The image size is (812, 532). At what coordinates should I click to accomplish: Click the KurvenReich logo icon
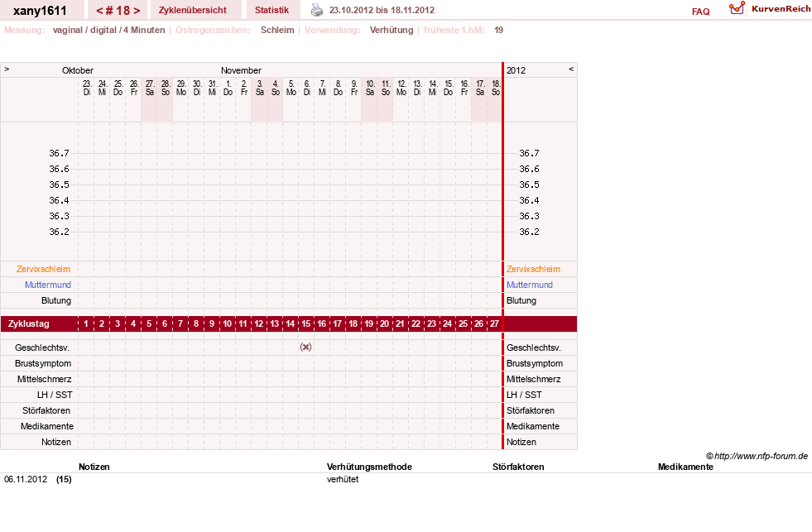[737, 8]
